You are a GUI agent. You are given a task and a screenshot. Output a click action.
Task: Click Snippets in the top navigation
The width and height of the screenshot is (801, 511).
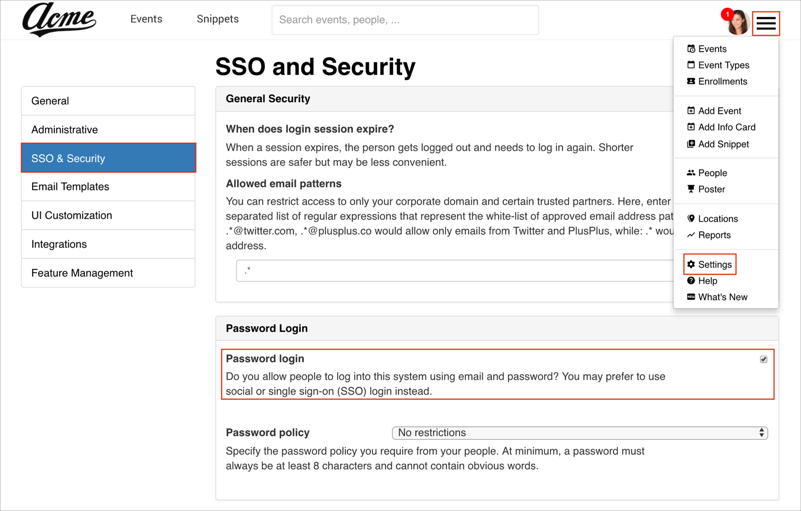[217, 19]
